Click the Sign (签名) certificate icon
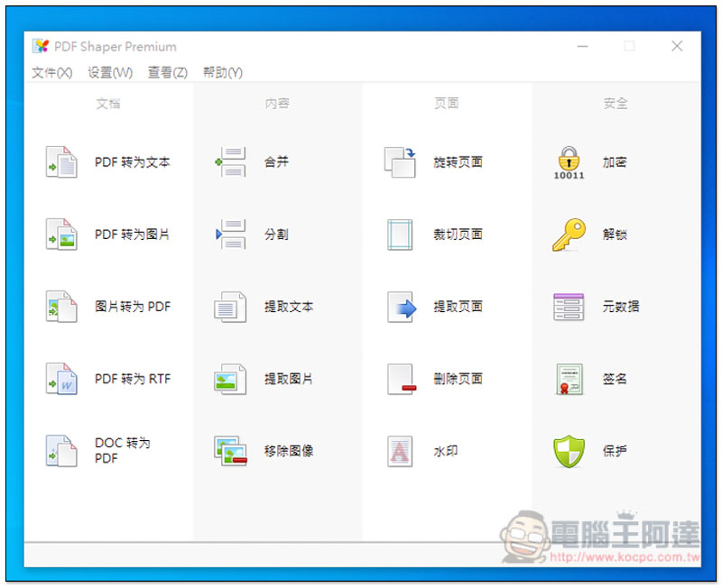Image resolution: width=722 pixels, height=588 pixels. pos(569,379)
